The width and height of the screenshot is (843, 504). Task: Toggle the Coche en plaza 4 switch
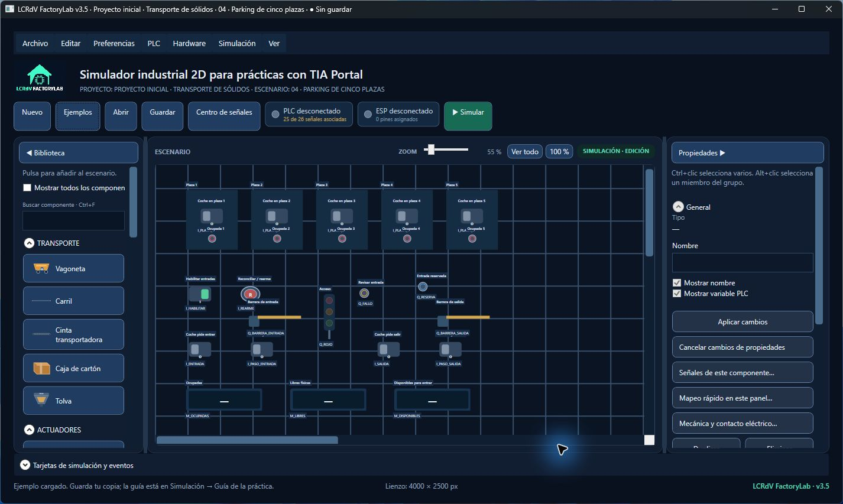click(x=406, y=216)
